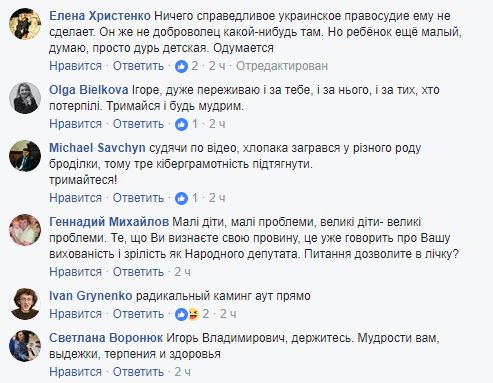Open the Елена Христенко profile name link
Viewport: 493px width, 383px height.
[x=100, y=16]
